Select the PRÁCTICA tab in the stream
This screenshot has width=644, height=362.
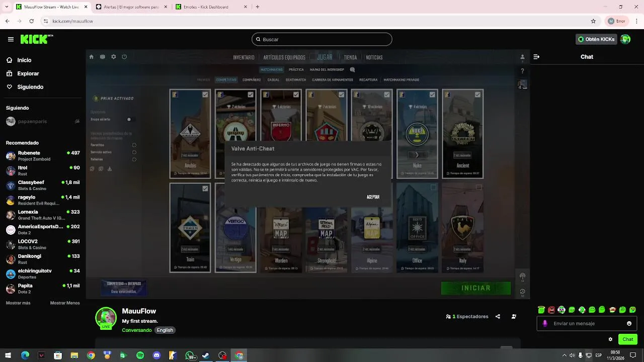[296, 69]
